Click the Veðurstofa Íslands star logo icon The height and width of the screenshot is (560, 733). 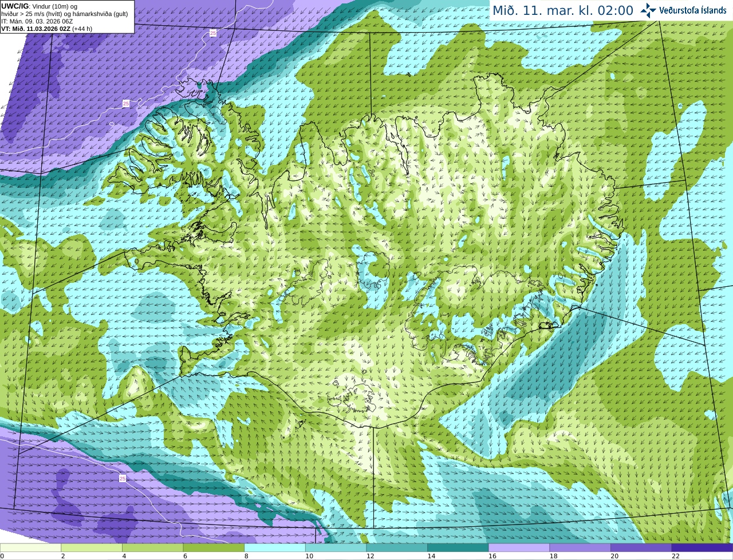coord(648,10)
